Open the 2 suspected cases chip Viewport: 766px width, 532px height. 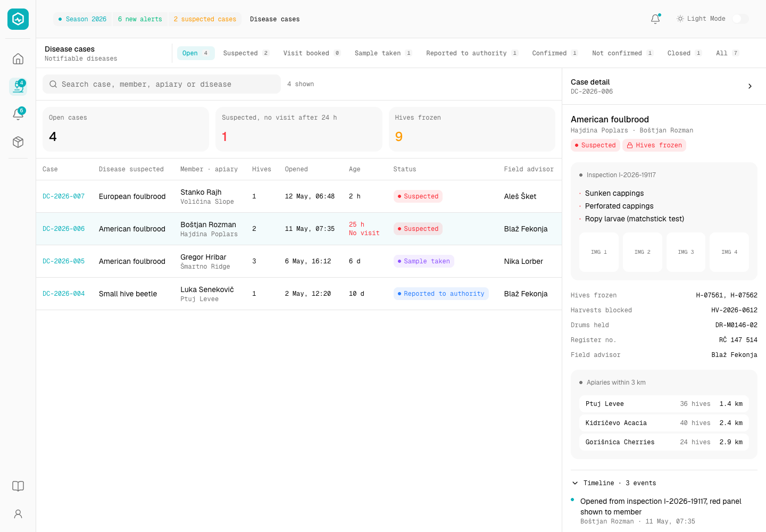click(x=205, y=19)
